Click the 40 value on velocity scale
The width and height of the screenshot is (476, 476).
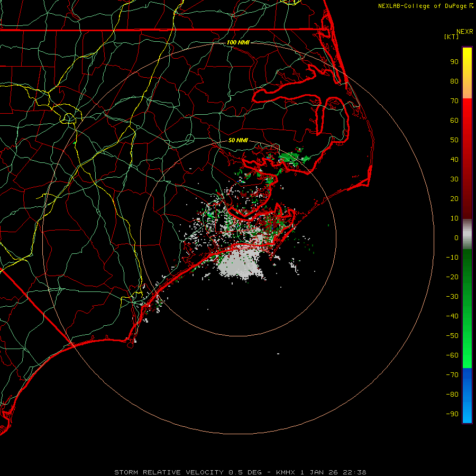[454, 159]
